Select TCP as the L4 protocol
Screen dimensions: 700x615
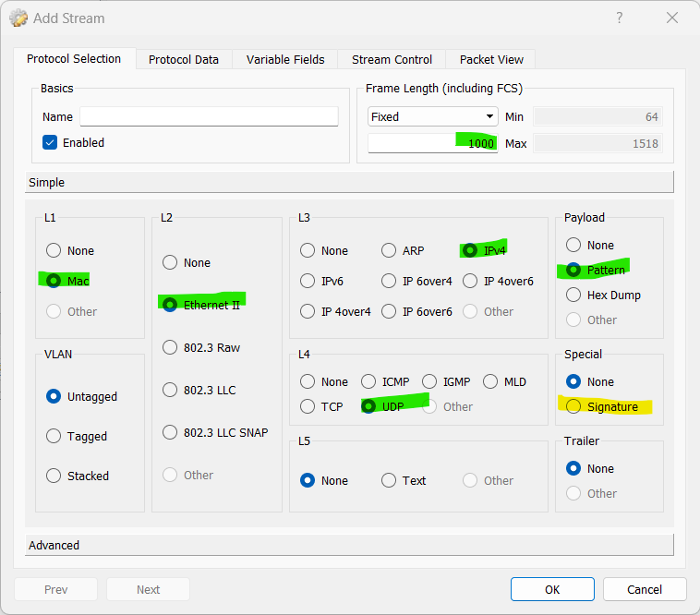(308, 406)
